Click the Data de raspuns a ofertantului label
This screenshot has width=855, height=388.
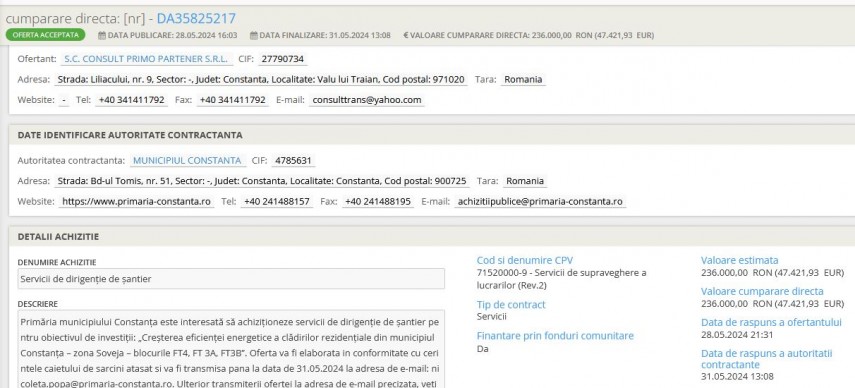pyautogui.click(x=772, y=323)
